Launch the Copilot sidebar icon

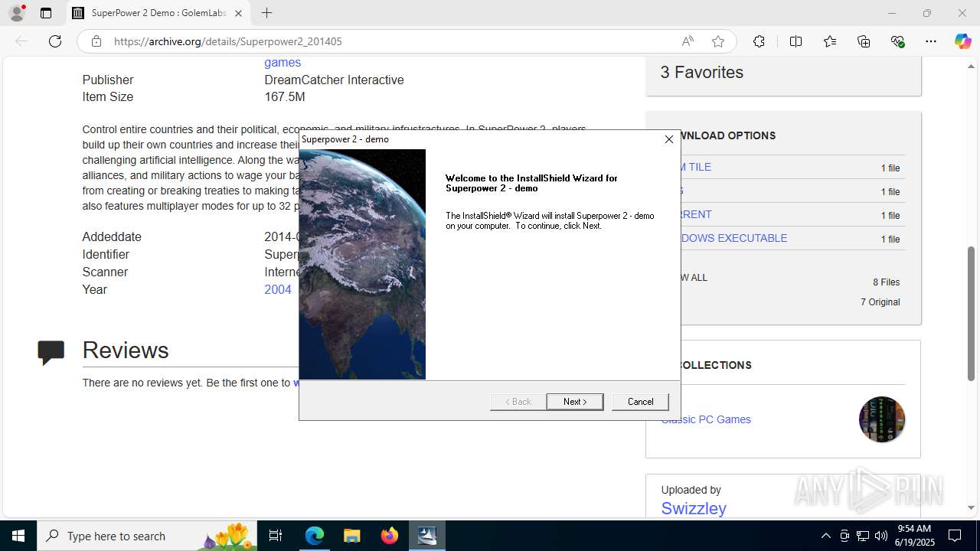click(962, 41)
